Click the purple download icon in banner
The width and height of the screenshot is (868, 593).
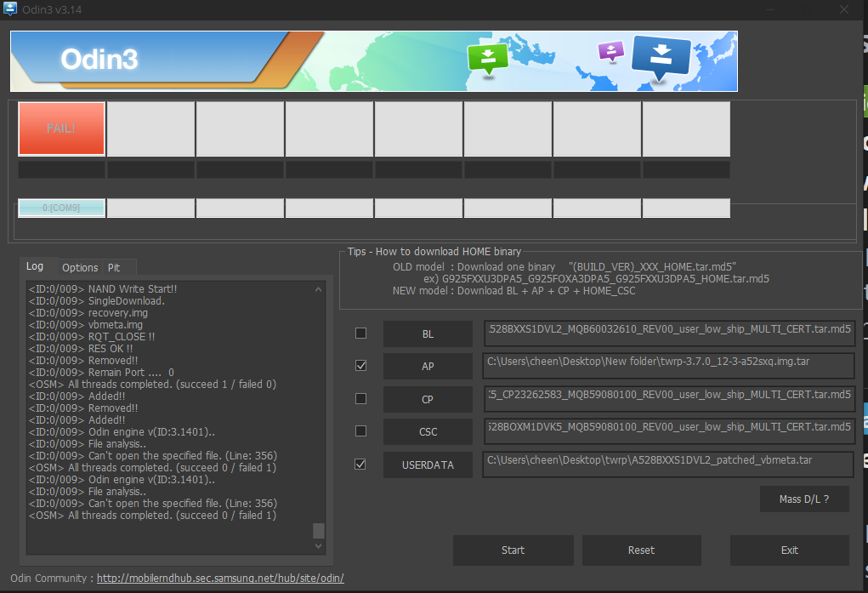(x=611, y=52)
